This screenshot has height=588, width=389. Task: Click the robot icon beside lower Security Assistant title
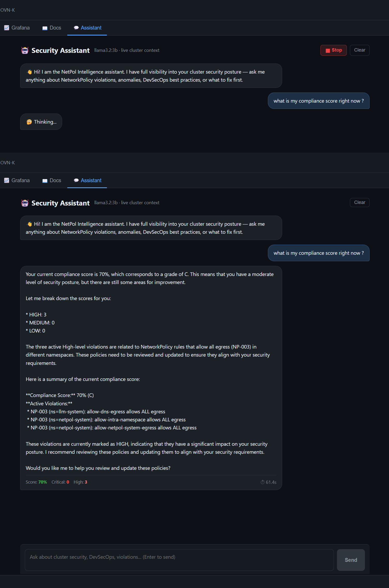point(25,203)
